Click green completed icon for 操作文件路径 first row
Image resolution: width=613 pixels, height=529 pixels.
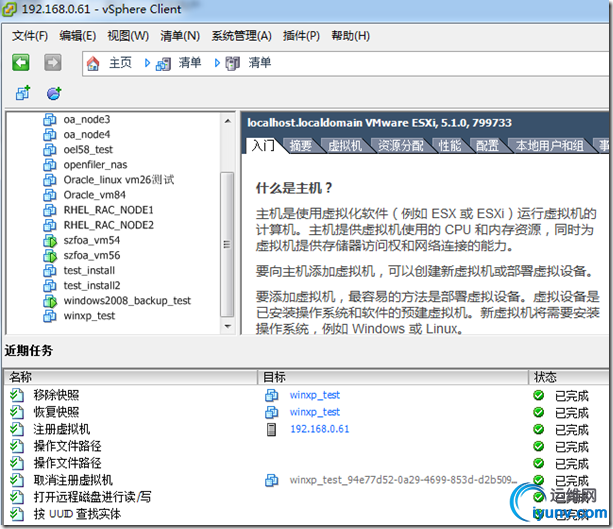539,446
